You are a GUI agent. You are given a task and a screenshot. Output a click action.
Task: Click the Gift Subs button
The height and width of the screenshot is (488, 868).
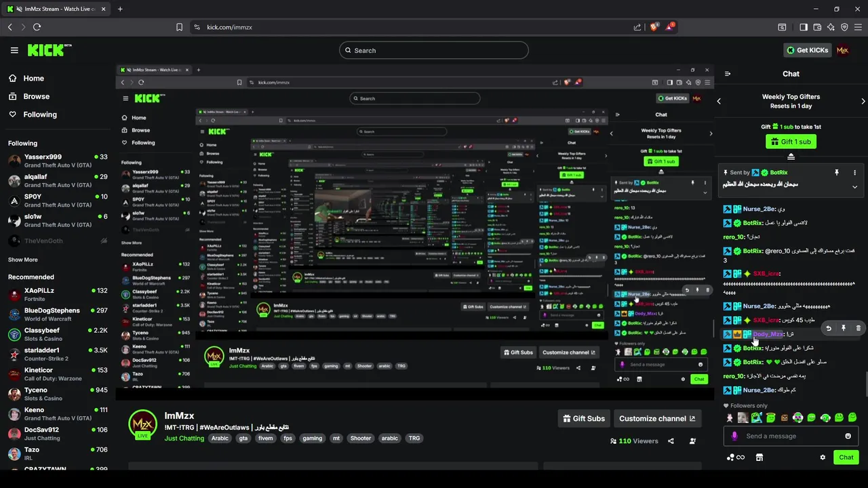(x=584, y=418)
